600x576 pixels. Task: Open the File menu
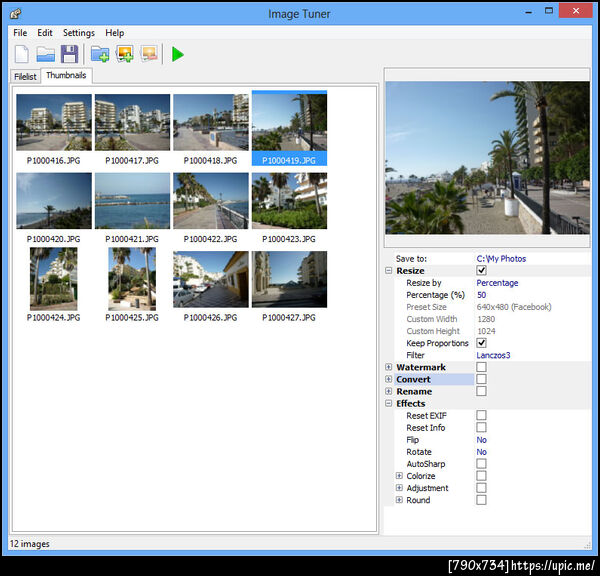[x=20, y=33]
